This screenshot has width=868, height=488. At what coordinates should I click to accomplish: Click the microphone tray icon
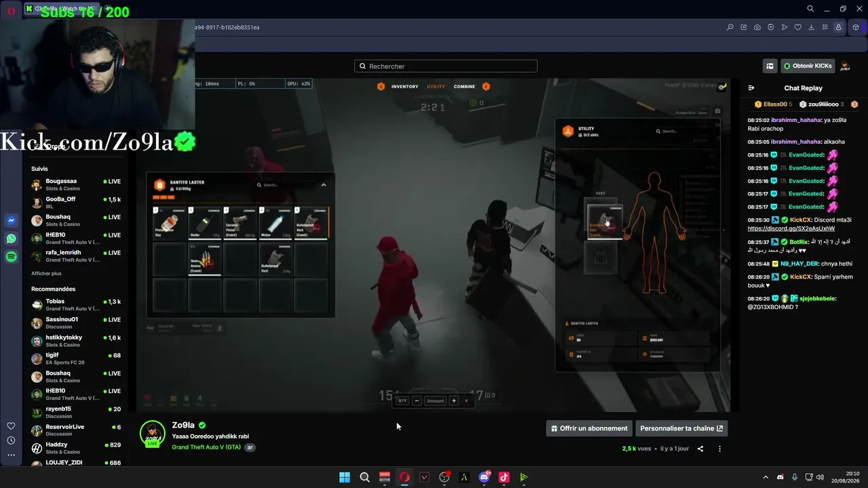pos(795,477)
